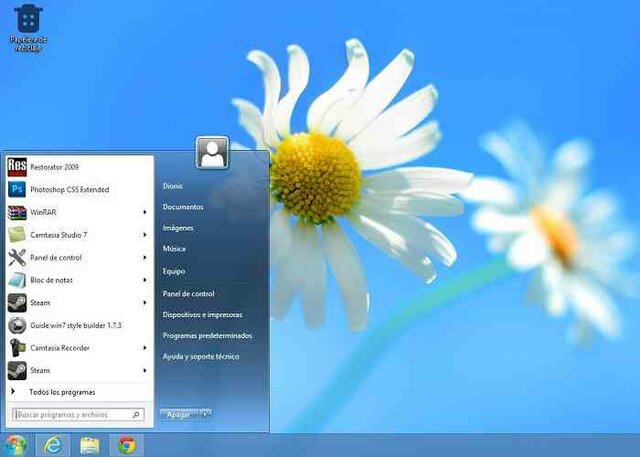The image size is (640, 457).
Task: Click the Guide win7 style builder icon
Action: point(17,325)
